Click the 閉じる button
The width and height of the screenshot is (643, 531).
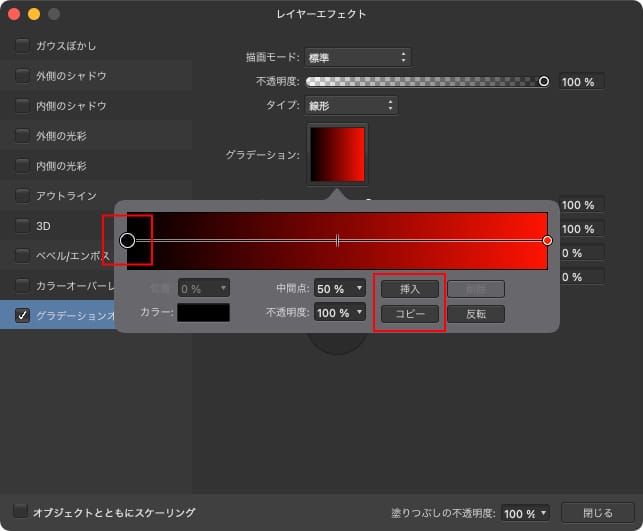(598, 513)
